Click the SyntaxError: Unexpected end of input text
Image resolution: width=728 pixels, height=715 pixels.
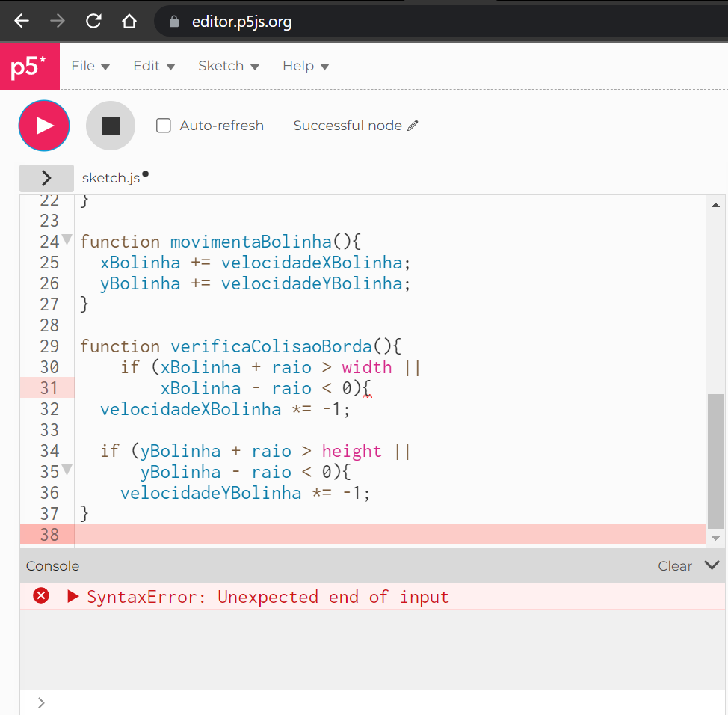coord(268,597)
